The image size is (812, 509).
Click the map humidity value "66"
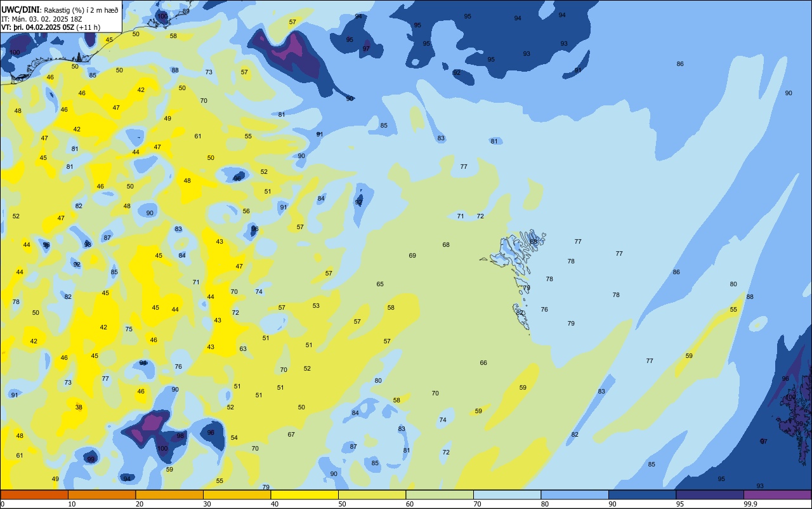click(x=483, y=363)
